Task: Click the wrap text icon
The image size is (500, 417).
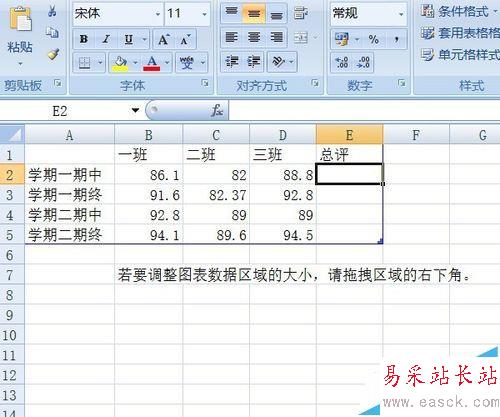Action: click(x=301, y=13)
